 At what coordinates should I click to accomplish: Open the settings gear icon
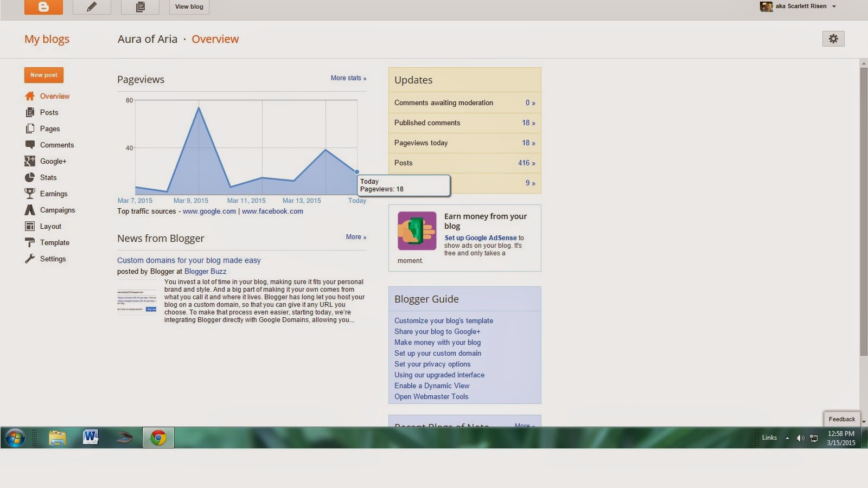click(833, 38)
